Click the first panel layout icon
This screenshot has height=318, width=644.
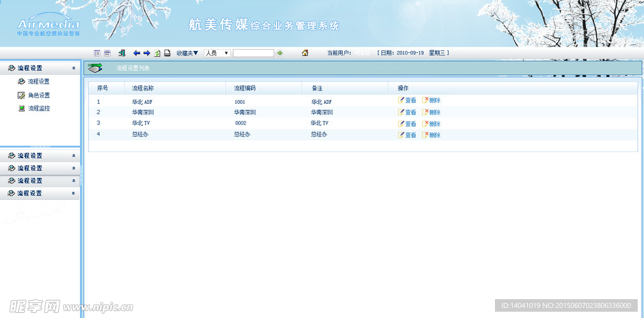(x=97, y=53)
